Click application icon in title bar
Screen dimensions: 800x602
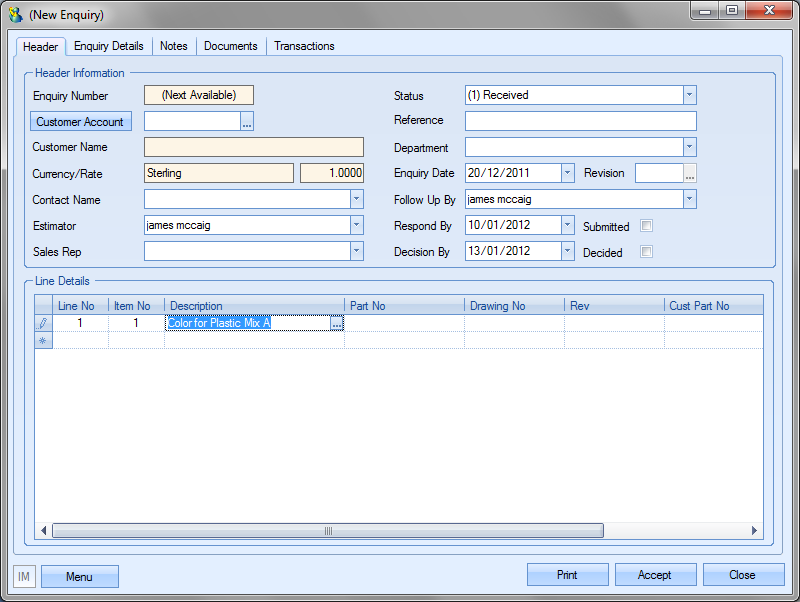(15, 15)
